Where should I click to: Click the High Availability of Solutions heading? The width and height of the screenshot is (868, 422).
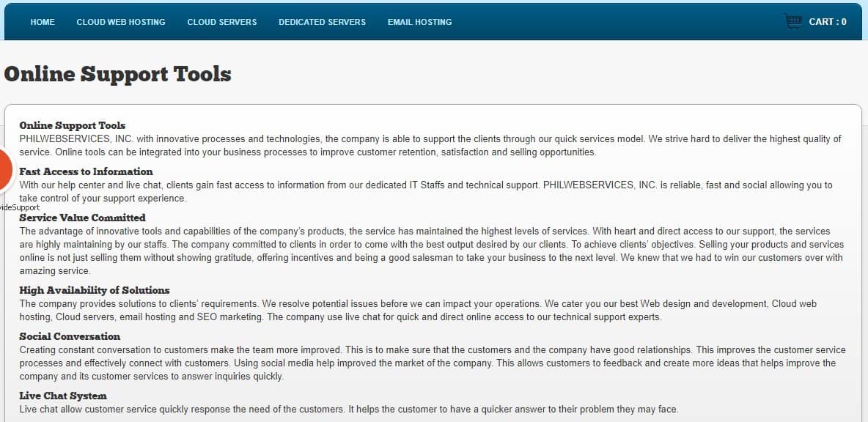[x=95, y=290]
